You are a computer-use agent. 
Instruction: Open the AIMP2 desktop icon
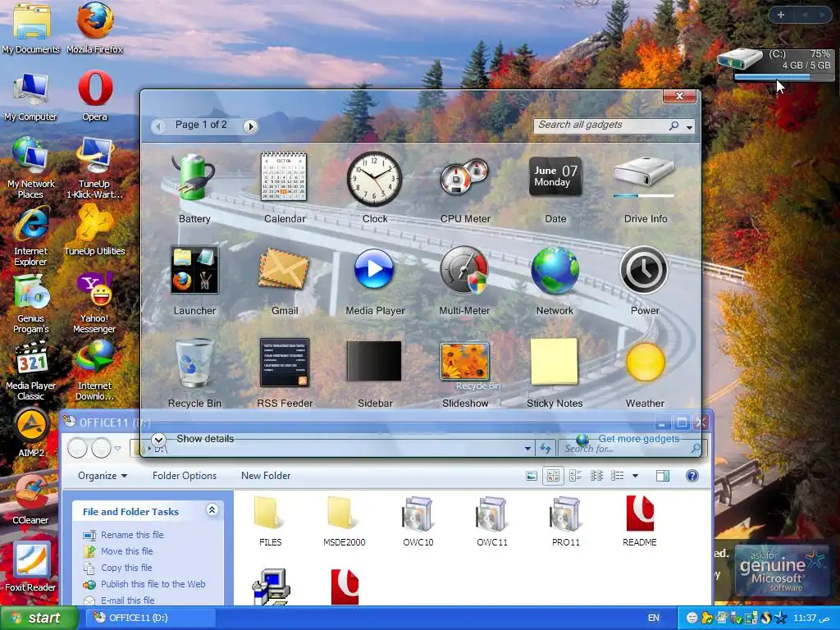click(31, 431)
